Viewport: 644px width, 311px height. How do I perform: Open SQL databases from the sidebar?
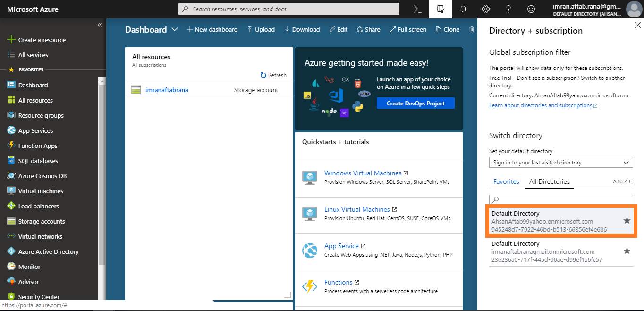tap(38, 160)
